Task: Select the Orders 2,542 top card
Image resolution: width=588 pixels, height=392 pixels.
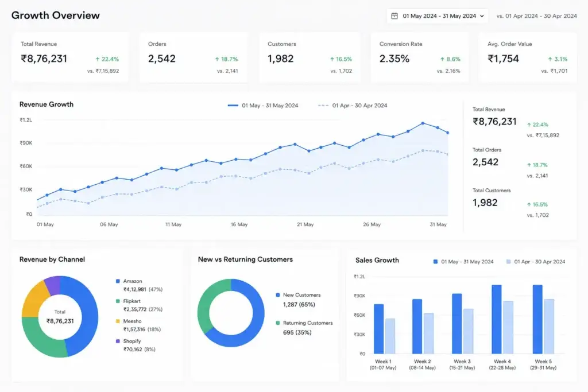Action: (194, 57)
